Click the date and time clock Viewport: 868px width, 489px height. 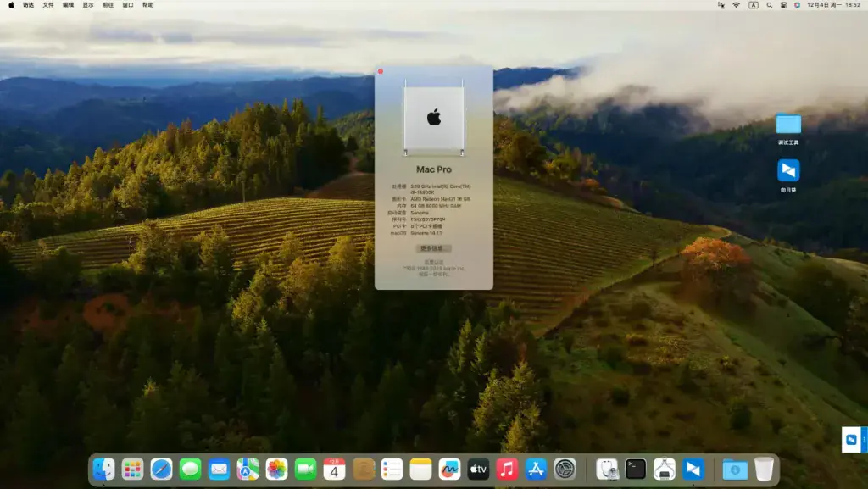(834, 5)
